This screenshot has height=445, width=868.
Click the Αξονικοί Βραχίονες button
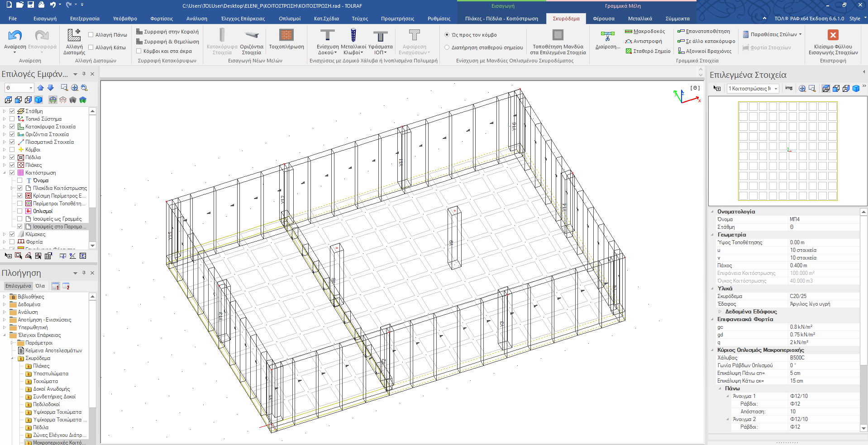704,51
